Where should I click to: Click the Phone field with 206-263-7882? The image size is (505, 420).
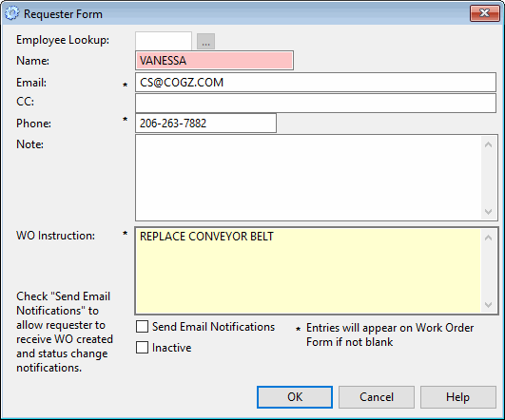pyautogui.click(x=205, y=123)
